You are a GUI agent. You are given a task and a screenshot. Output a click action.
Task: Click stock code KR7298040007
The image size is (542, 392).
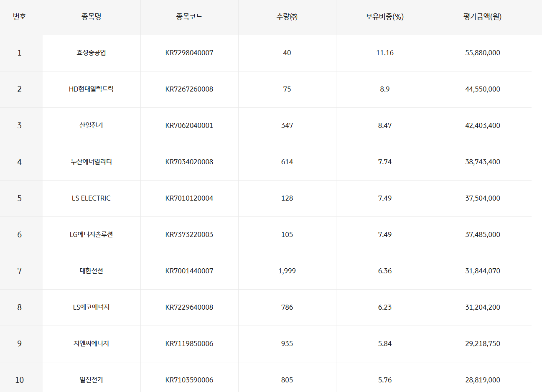pos(189,53)
